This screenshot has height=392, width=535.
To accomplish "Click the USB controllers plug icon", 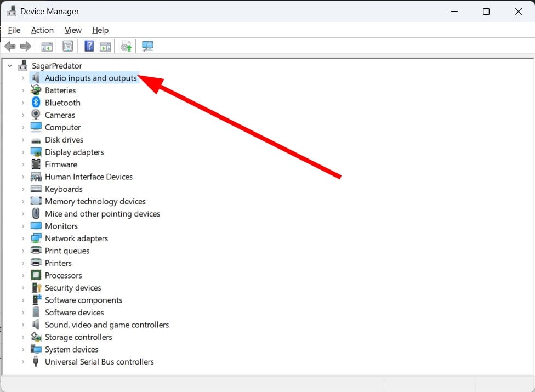I will (x=36, y=361).
